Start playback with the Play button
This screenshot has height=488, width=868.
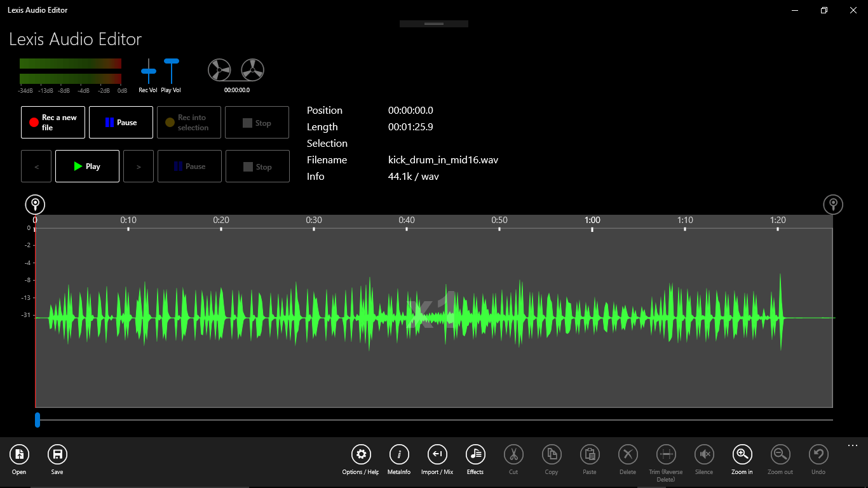[87, 166]
